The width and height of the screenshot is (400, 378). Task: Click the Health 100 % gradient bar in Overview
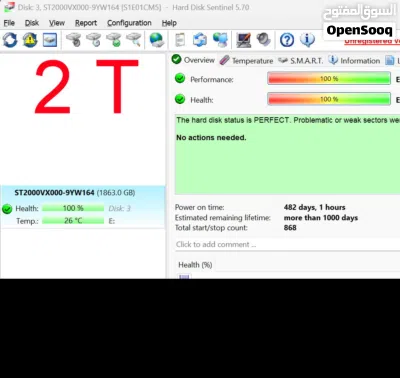[329, 99]
